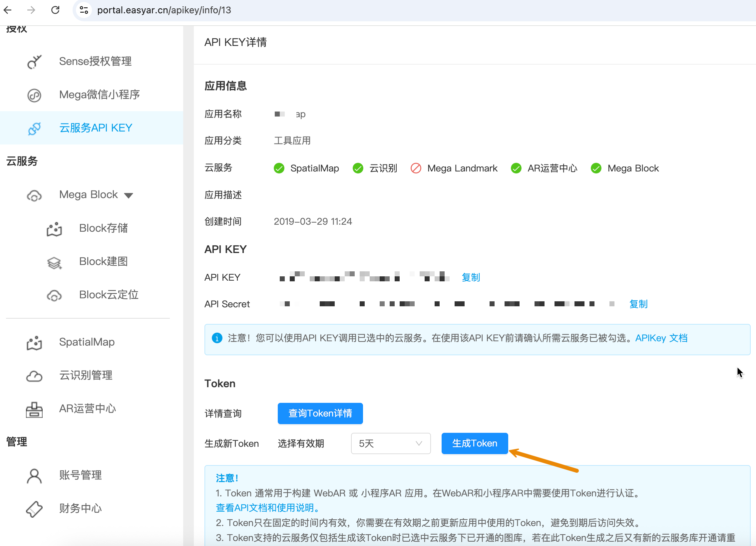Click the 账号管理 user icon
The height and width of the screenshot is (546, 756).
point(34,476)
